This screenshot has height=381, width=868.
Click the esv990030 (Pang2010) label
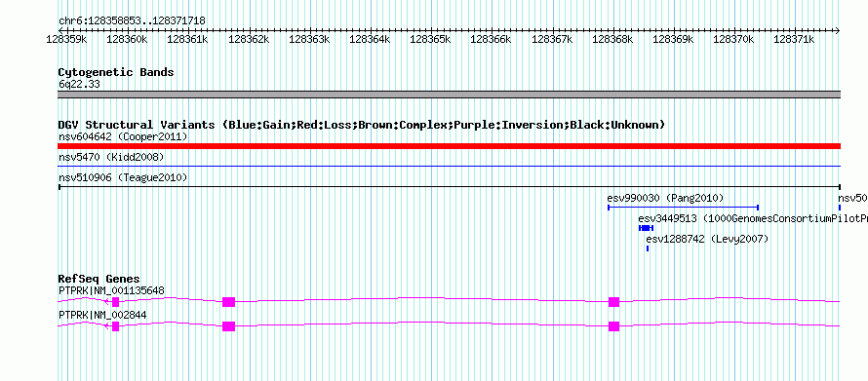665,198
